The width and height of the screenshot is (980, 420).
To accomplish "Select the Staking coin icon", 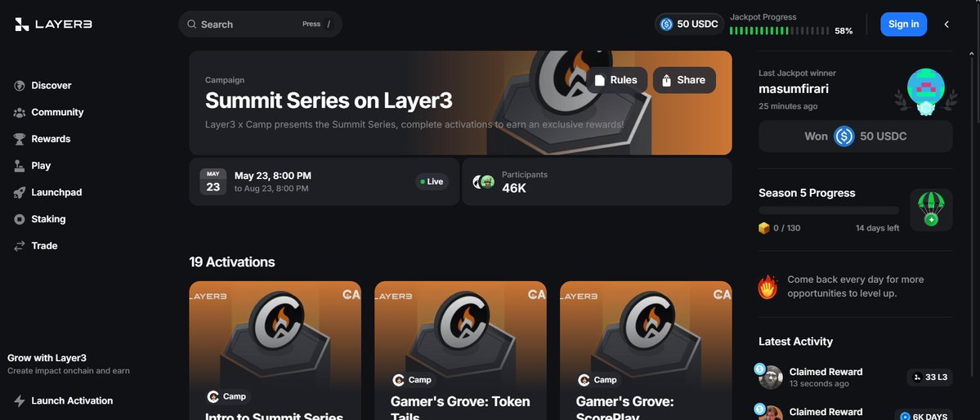I will (x=20, y=219).
